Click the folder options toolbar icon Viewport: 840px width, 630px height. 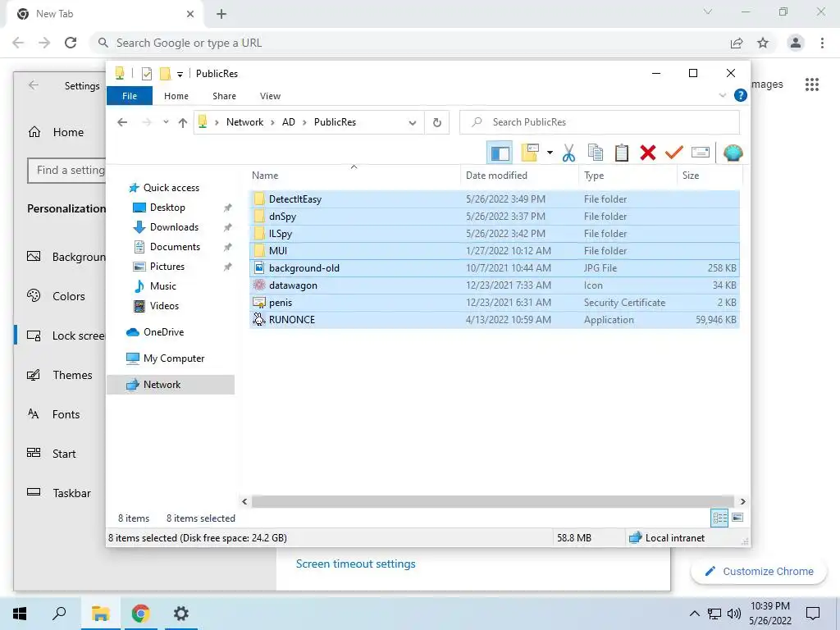tap(530, 153)
